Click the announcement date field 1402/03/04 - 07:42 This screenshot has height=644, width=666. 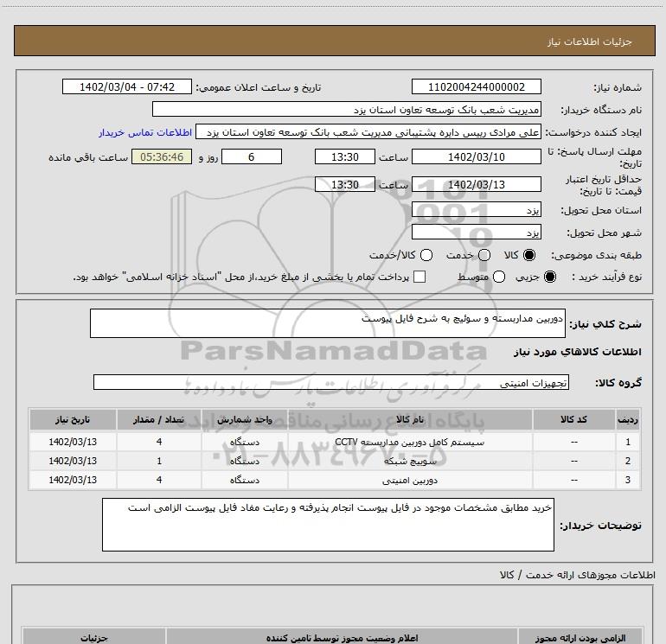(x=127, y=87)
